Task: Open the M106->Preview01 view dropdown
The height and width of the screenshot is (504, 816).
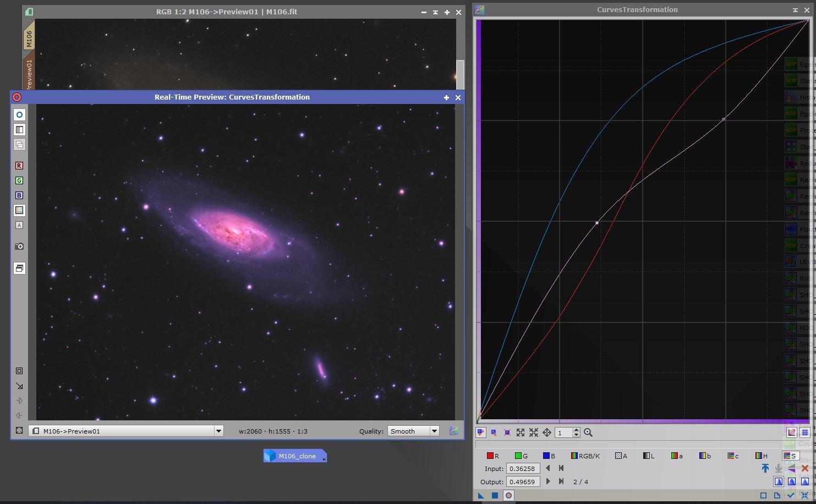Action: tap(218, 431)
